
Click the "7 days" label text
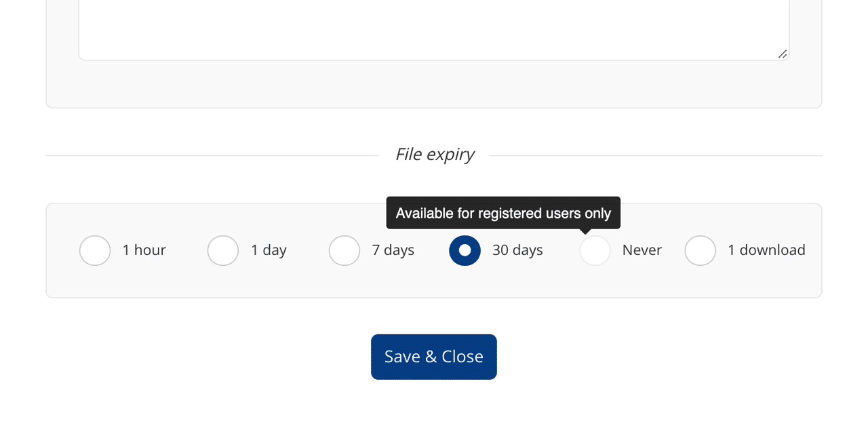click(x=393, y=250)
